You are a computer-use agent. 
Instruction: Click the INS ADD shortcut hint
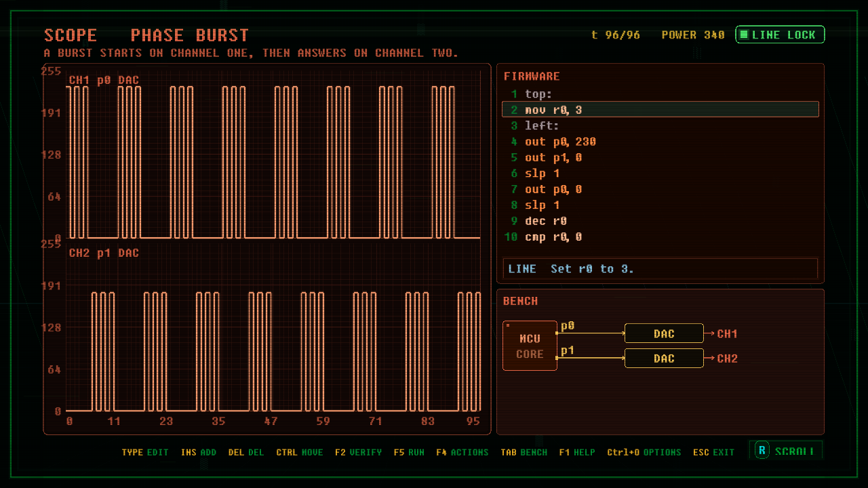tap(199, 452)
